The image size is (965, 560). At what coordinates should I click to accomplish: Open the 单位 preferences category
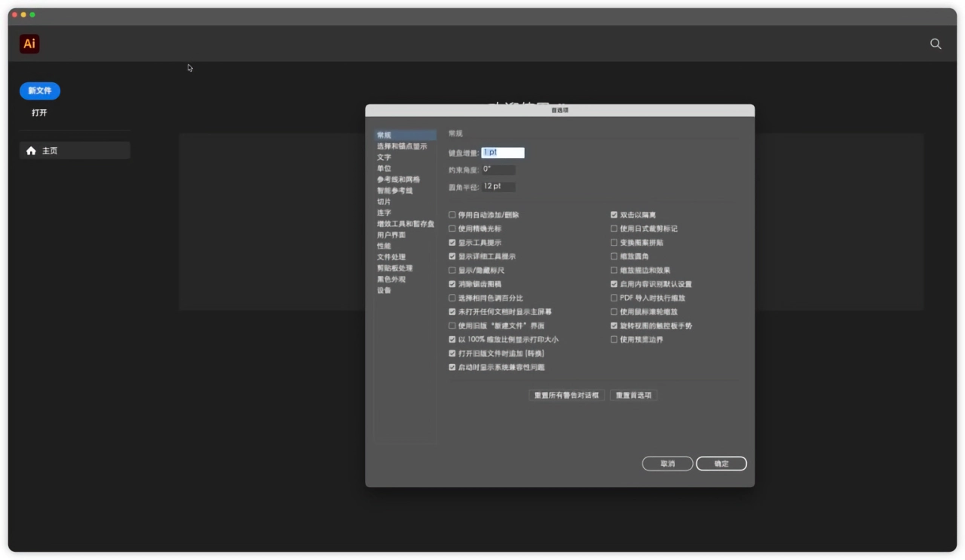[x=384, y=169]
